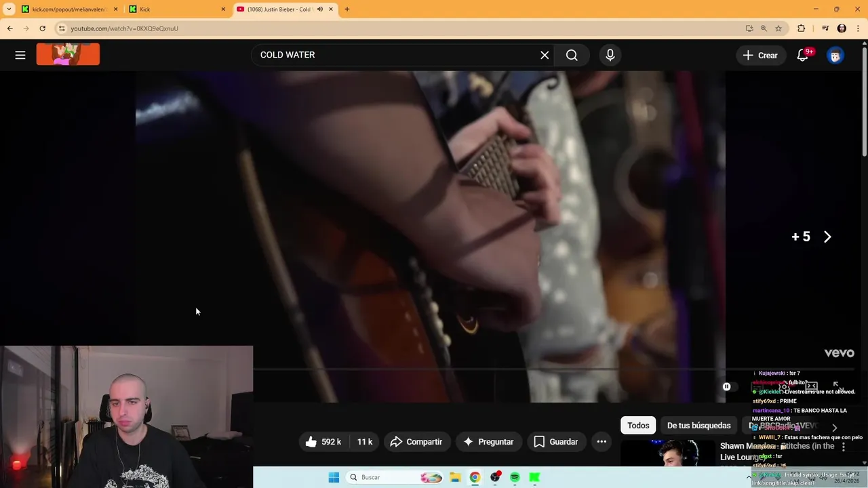868x488 pixels.
Task: Go to YouTube home via the logo
Action: coord(68,54)
